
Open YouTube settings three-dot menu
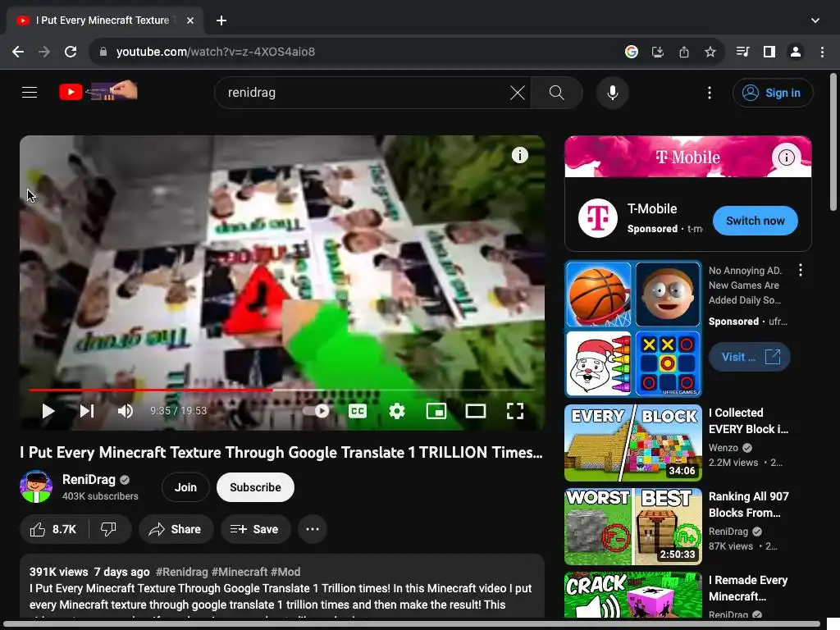710,93
